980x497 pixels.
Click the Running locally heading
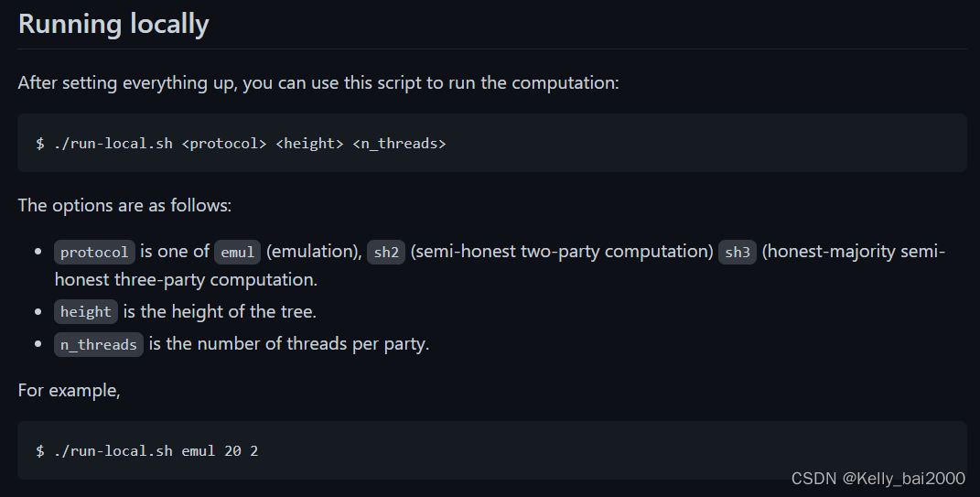click(x=113, y=24)
